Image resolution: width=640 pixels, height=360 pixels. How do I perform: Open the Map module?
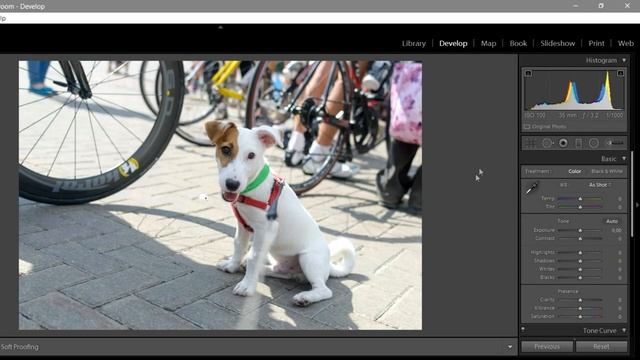coord(488,43)
